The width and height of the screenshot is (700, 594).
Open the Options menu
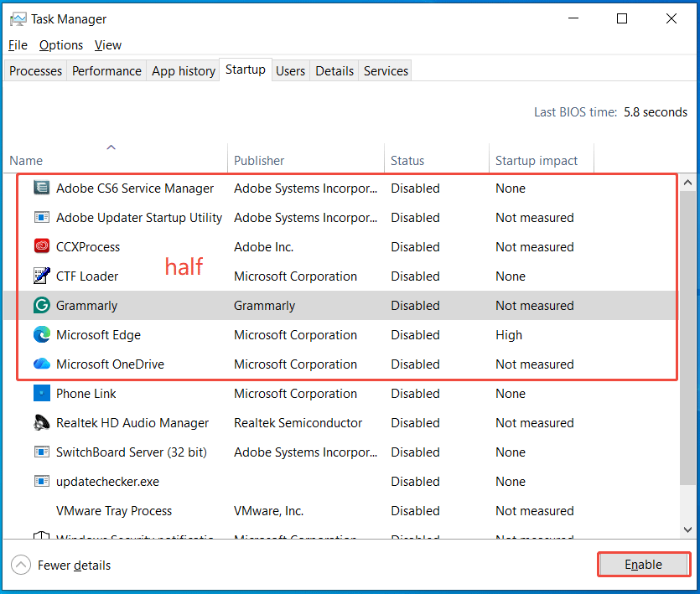(60, 44)
